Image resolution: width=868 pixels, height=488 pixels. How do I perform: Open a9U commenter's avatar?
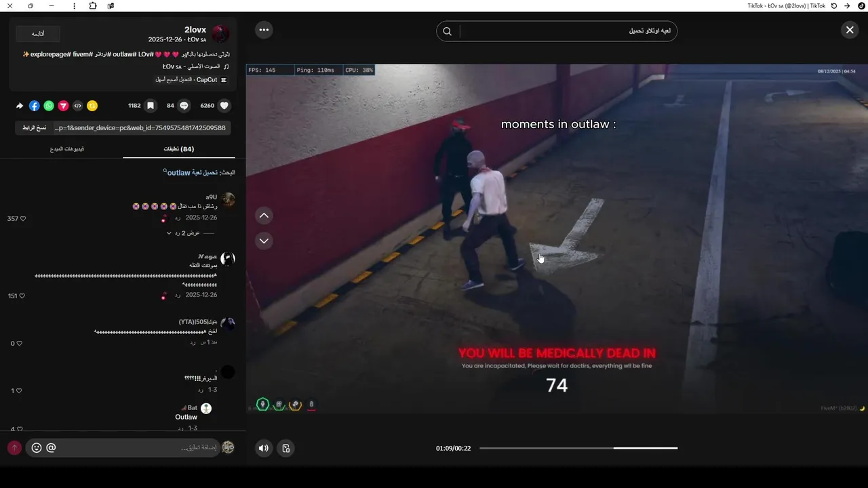coord(228,199)
